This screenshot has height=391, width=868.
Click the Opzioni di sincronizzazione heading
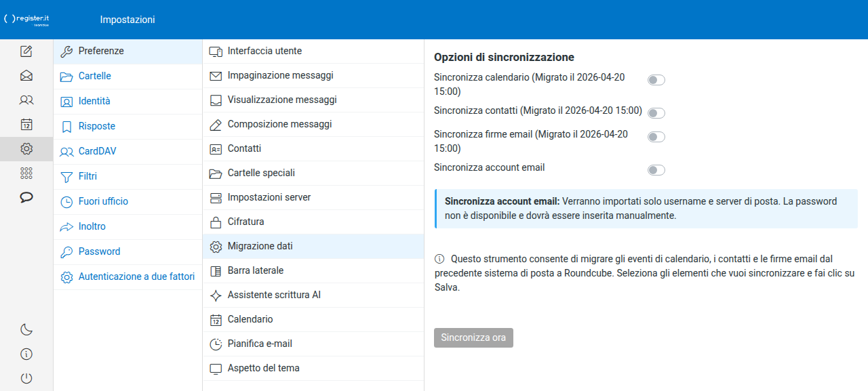click(x=504, y=58)
